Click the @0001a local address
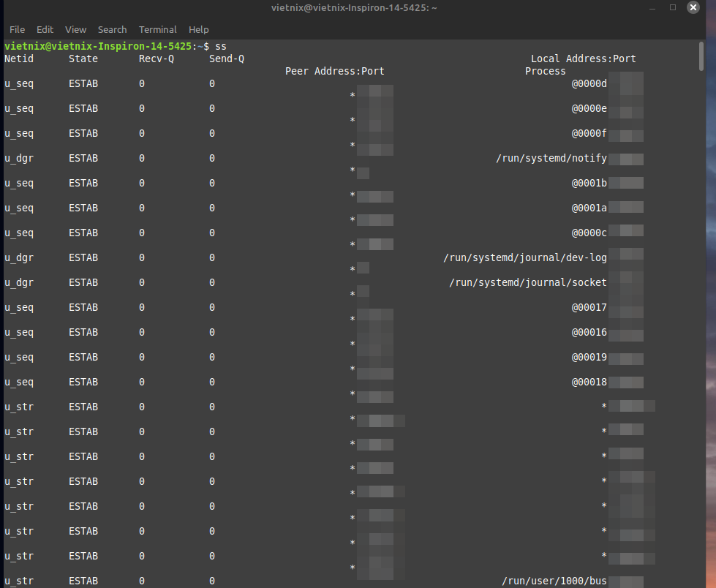 click(589, 208)
